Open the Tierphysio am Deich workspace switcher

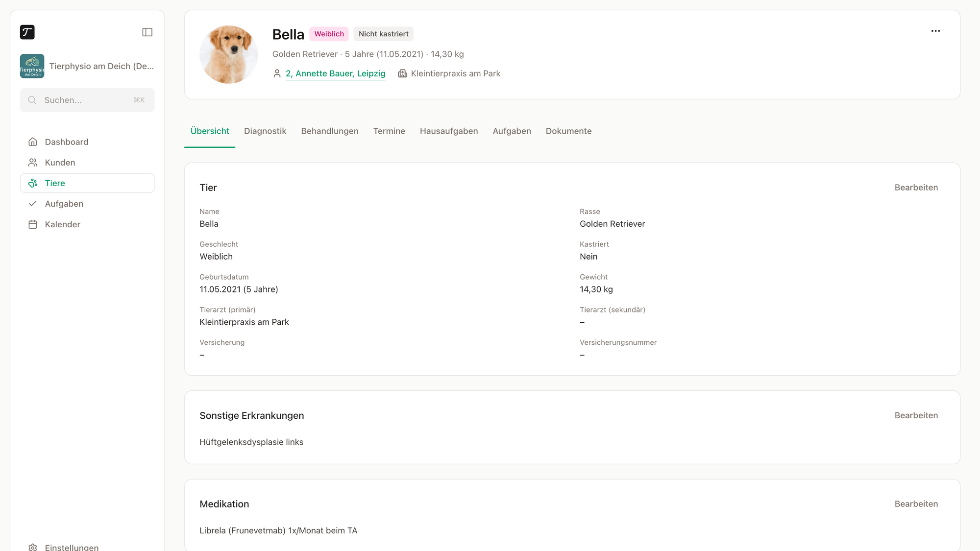coord(87,66)
